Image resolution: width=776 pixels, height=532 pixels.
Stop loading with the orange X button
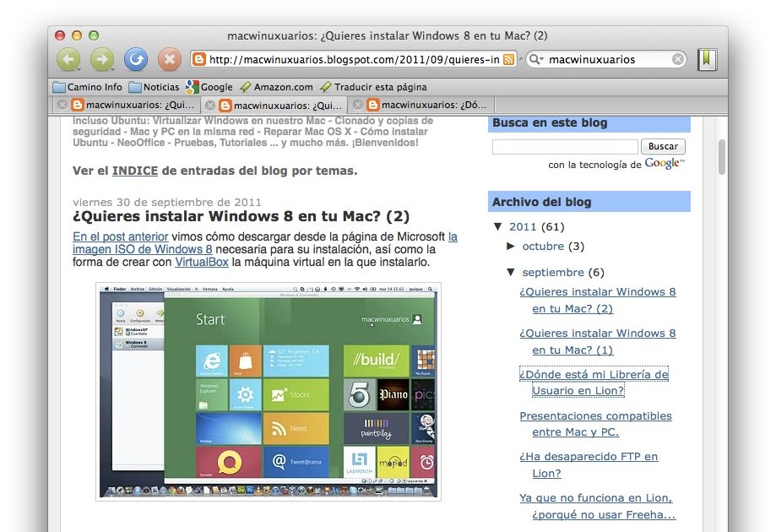click(x=169, y=60)
